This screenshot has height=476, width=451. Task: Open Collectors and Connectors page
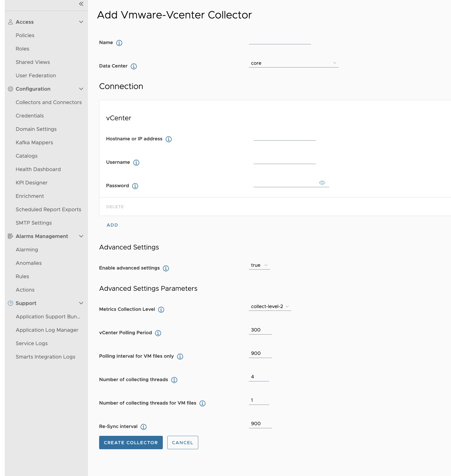click(x=49, y=102)
